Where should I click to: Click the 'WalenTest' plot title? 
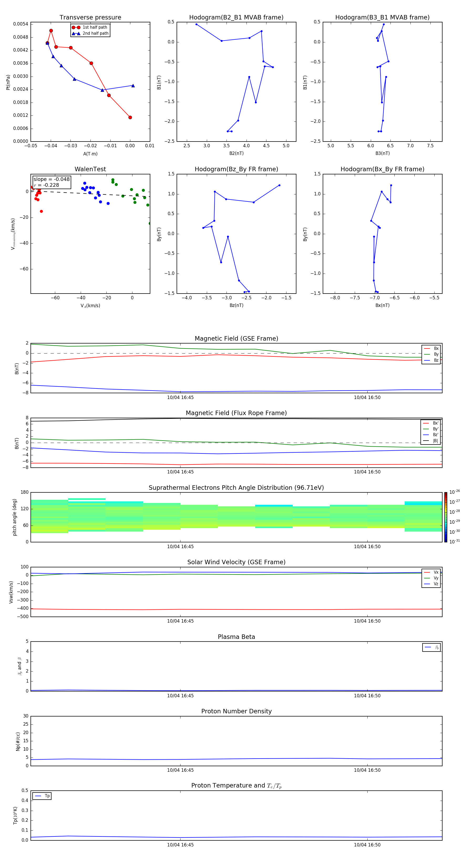[90, 169]
